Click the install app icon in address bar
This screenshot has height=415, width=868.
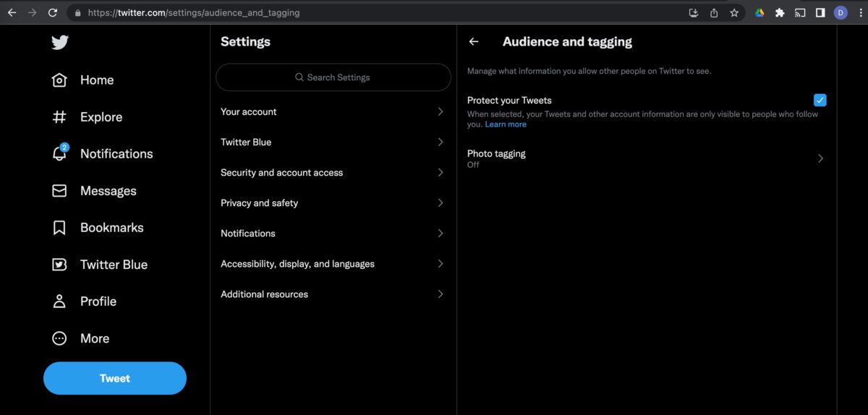(693, 12)
